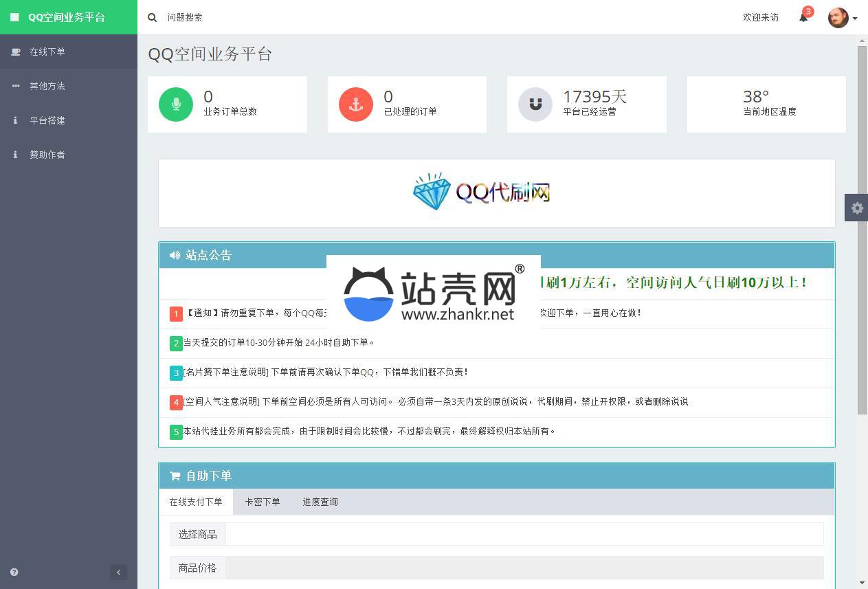
Task: Switch to the 进度查询 tab
Action: (320, 502)
